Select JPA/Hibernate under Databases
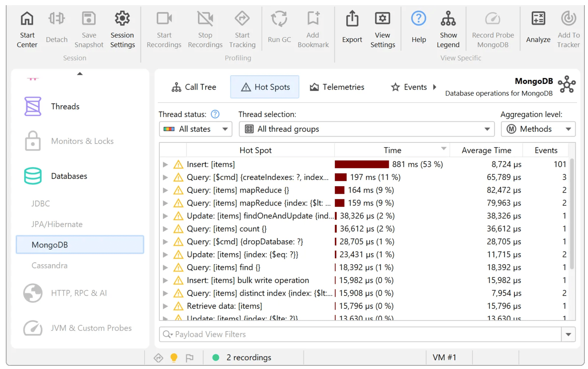Image resolution: width=588 pixels, height=369 pixels. pyautogui.click(x=57, y=224)
